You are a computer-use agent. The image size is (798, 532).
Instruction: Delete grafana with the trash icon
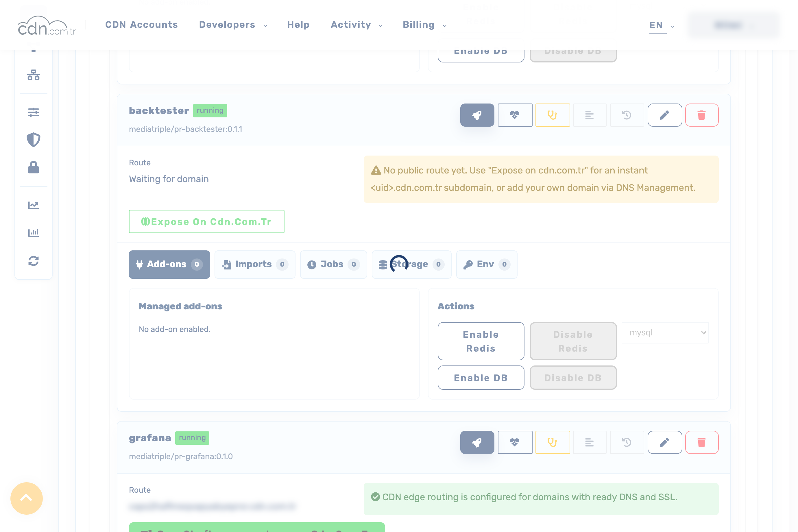(702, 442)
